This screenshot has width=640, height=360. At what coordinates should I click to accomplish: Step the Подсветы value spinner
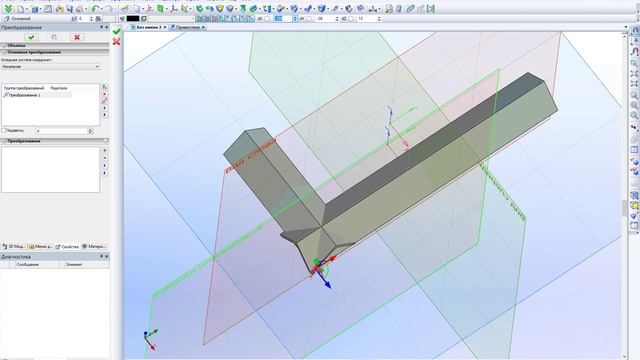pos(90,131)
